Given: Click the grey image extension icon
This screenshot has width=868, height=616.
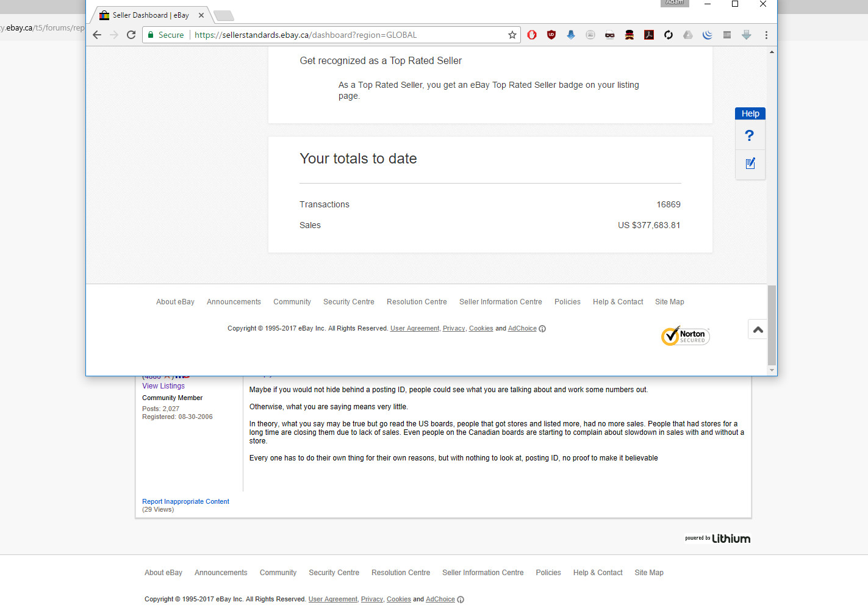Looking at the screenshot, I should 590,35.
